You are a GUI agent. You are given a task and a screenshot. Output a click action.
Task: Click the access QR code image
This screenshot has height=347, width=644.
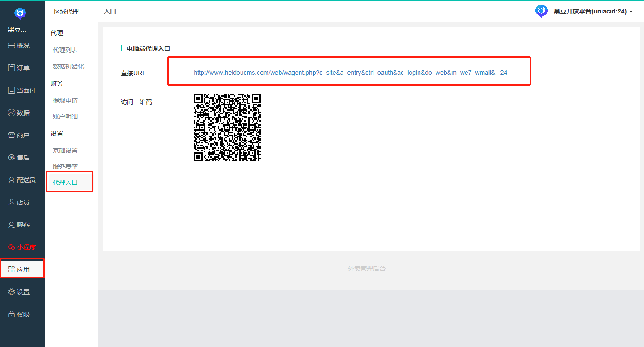pos(227,128)
